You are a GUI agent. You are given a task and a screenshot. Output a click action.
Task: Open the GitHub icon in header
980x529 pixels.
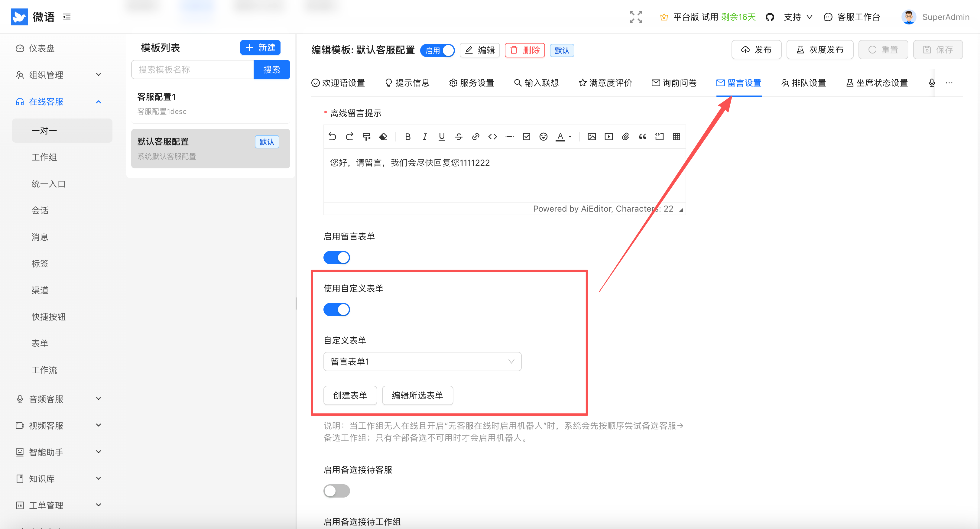pos(770,17)
